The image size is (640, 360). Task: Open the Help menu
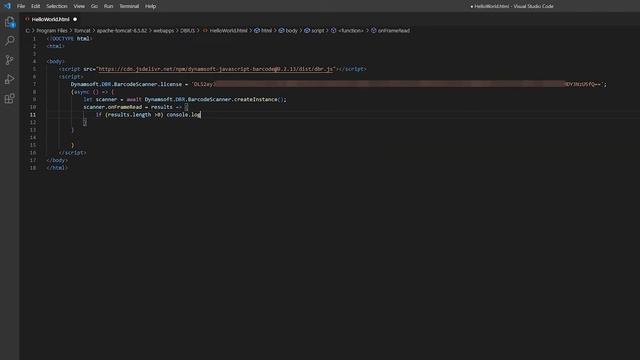tap(151, 6)
